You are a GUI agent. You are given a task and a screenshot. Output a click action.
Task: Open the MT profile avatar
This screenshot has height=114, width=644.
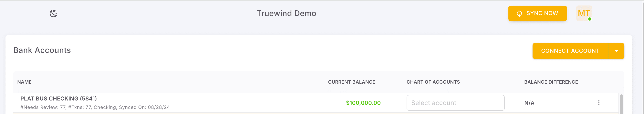[x=584, y=13]
